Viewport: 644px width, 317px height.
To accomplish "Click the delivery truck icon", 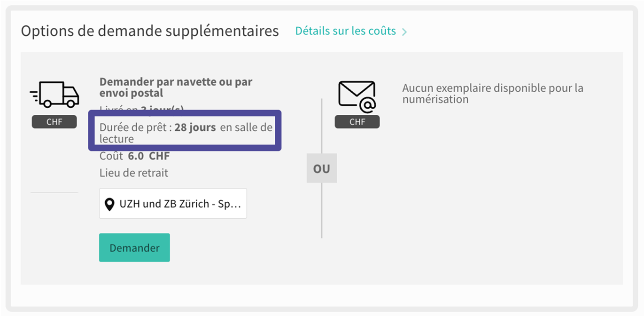I will (54, 95).
